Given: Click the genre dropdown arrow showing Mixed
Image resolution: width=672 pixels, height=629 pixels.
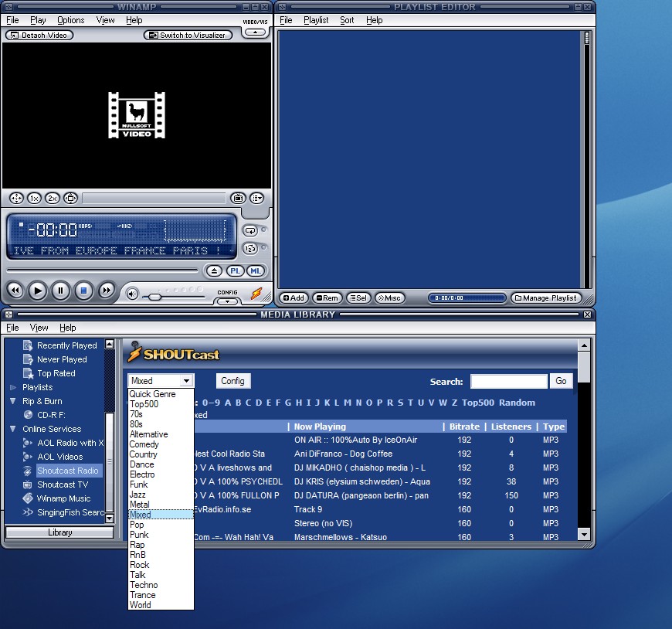Looking at the screenshot, I should coord(186,381).
